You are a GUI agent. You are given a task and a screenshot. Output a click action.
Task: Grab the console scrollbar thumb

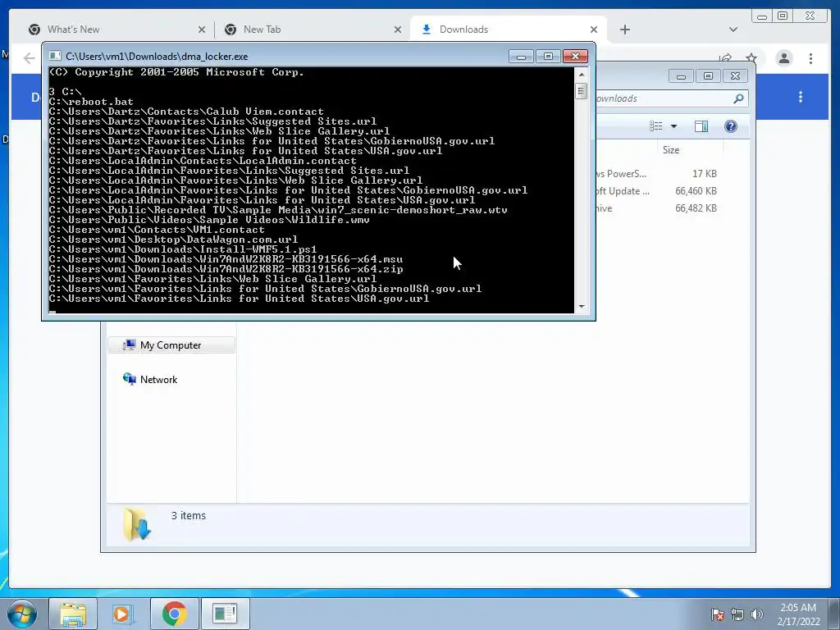tap(582, 91)
